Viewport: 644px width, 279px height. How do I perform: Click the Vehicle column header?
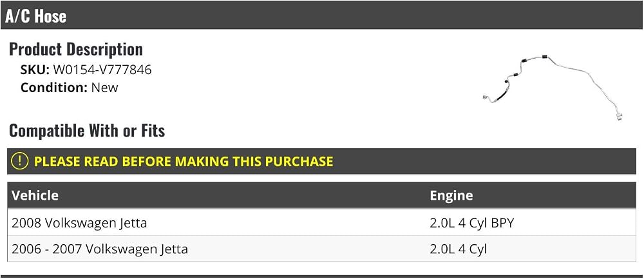[35, 195]
